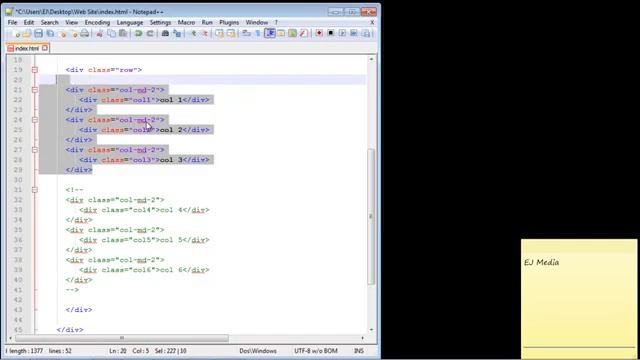Screen dimensions: 640x360
Task: Open the Run menu
Action: pyautogui.click(x=207, y=22)
